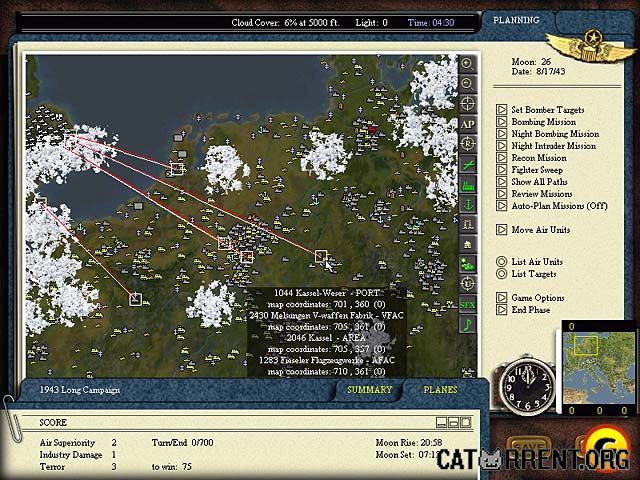
Task: Expand score panel with third size icon
Action: (465, 422)
